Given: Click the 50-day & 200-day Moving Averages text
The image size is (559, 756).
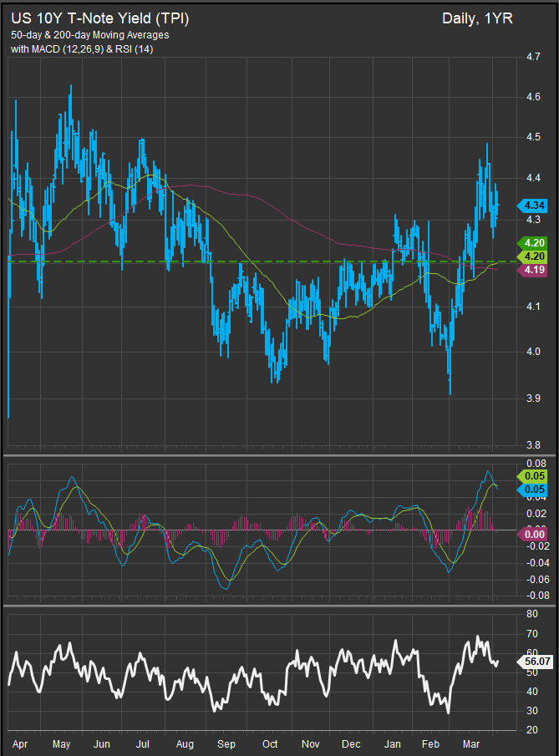Looking at the screenshot, I should click(x=92, y=35).
